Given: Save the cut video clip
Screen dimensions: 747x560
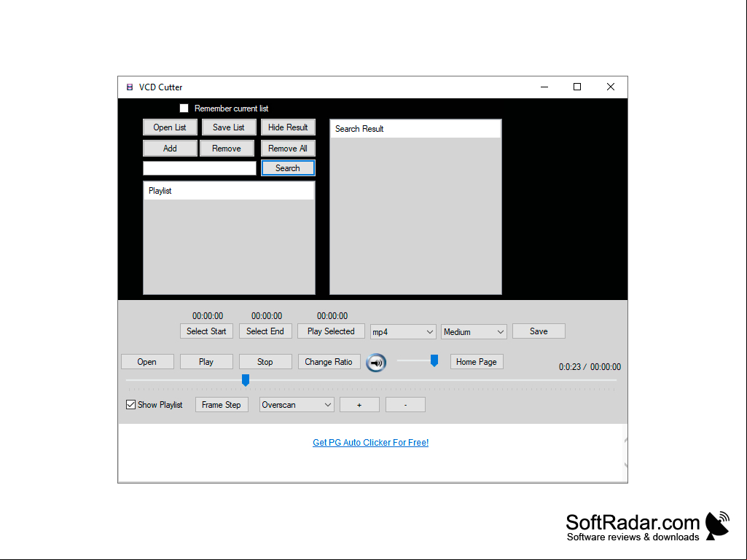Looking at the screenshot, I should 539,331.
